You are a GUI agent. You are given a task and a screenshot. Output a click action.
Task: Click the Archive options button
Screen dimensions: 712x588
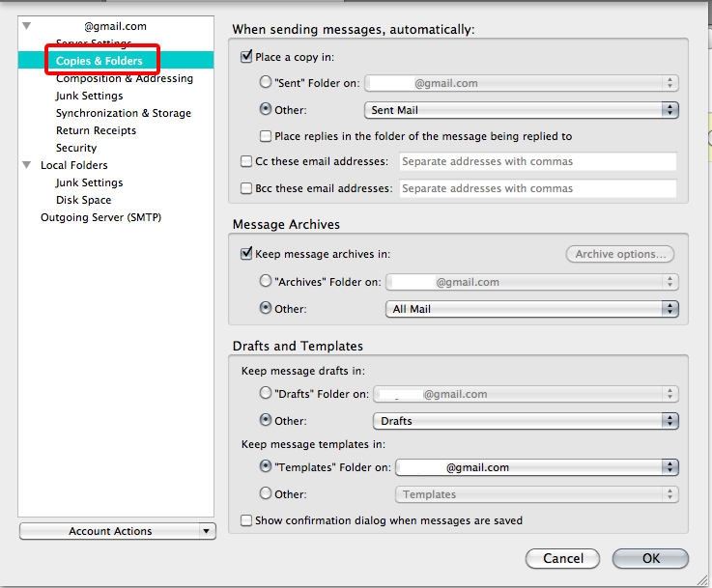[x=619, y=254]
